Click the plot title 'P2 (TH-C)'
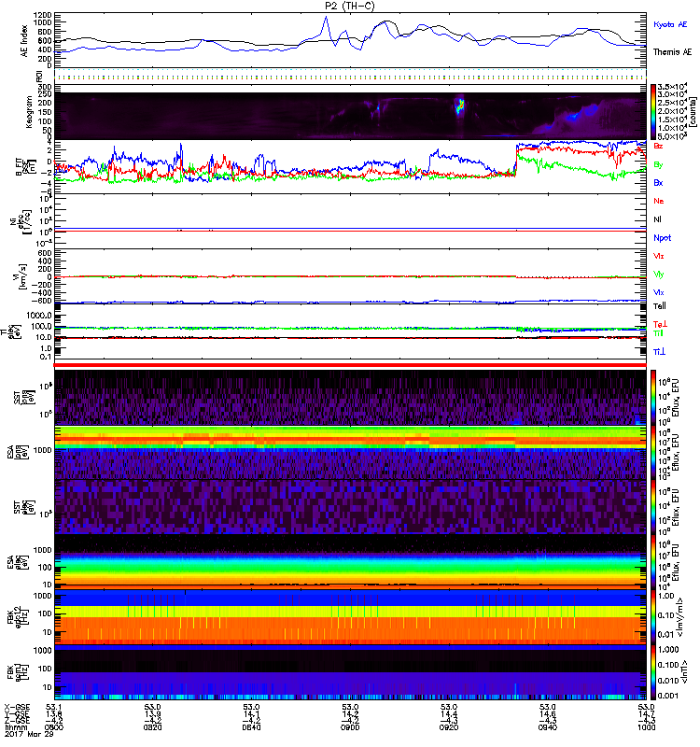This screenshot has width=700, height=747. point(349,6)
